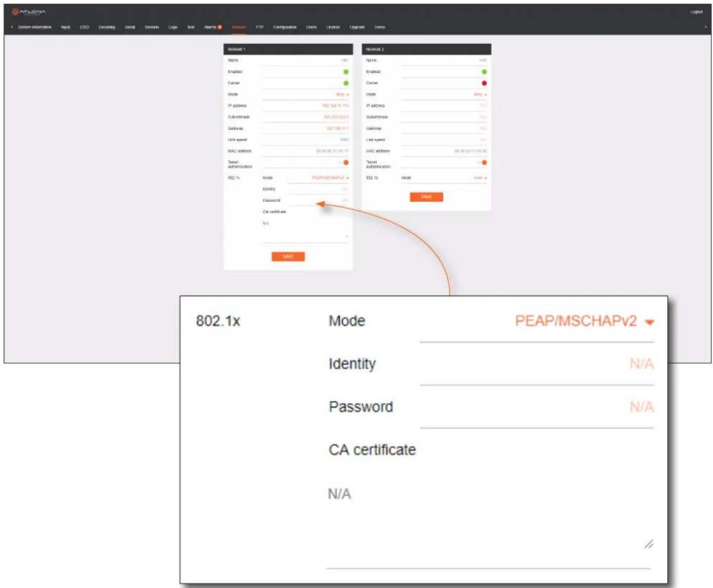Screen dimensions: 713x588
Task: Click green Carrier indicator in Network 1
Action: 346,83
